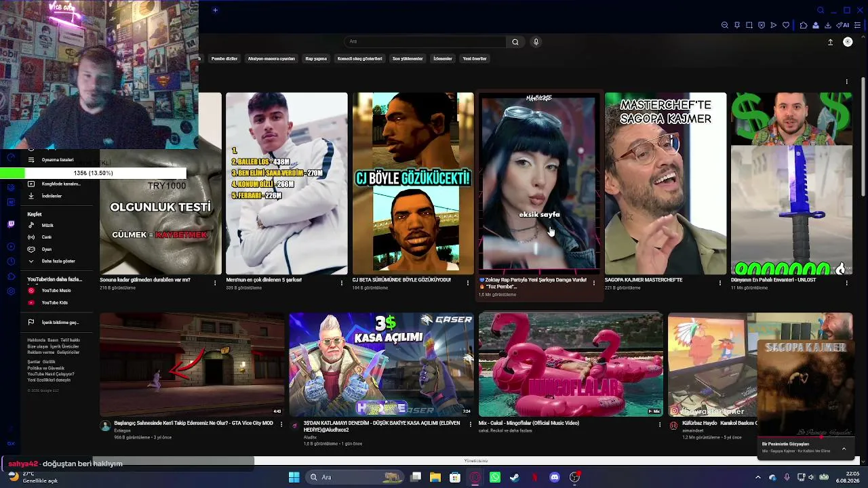This screenshot has width=868, height=488.
Task: Open YouTube Kids link
Action: [54, 302]
